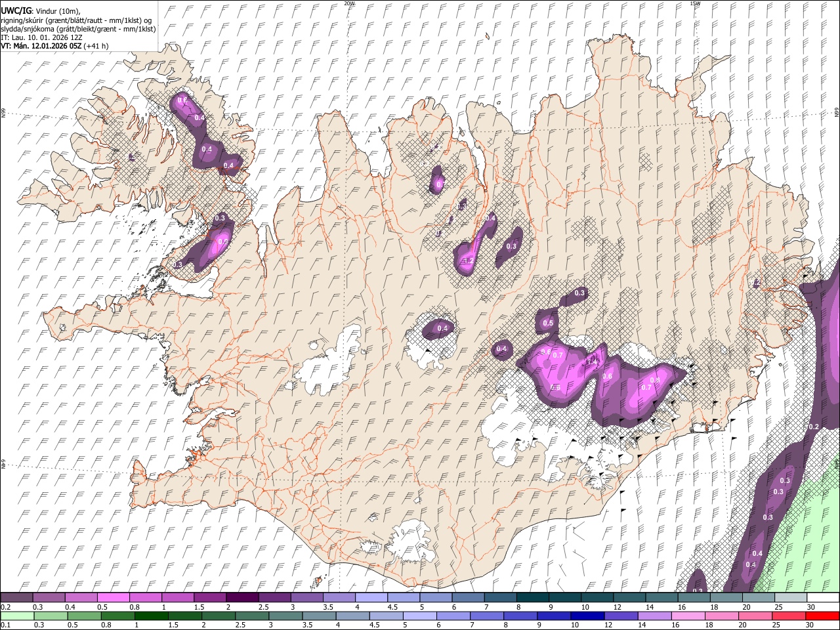The height and width of the screenshot is (630, 840).
Task: Click the 20W longitude label
Action: point(349,3)
